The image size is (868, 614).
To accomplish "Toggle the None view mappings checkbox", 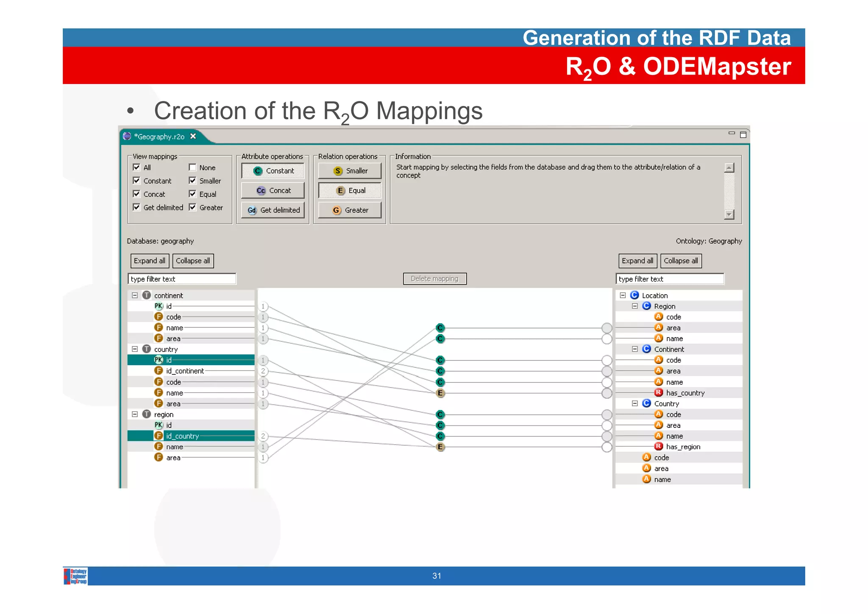I will point(192,167).
